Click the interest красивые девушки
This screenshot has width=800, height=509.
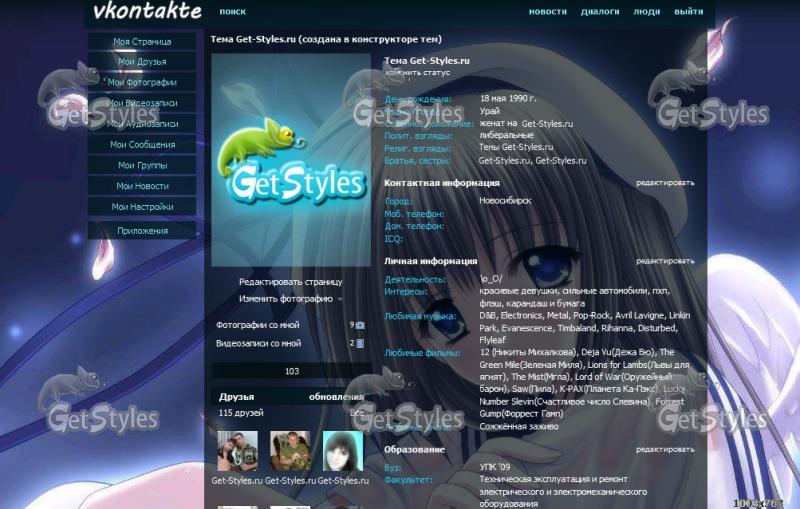click(x=519, y=291)
